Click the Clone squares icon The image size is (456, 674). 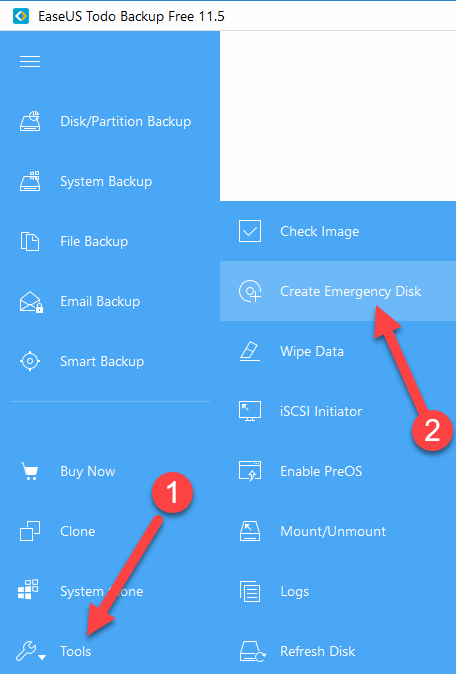pyautogui.click(x=30, y=531)
